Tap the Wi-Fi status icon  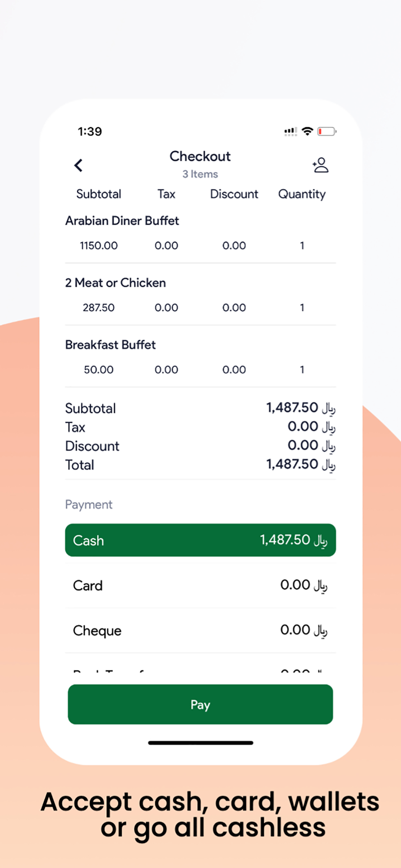pyautogui.click(x=307, y=131)
